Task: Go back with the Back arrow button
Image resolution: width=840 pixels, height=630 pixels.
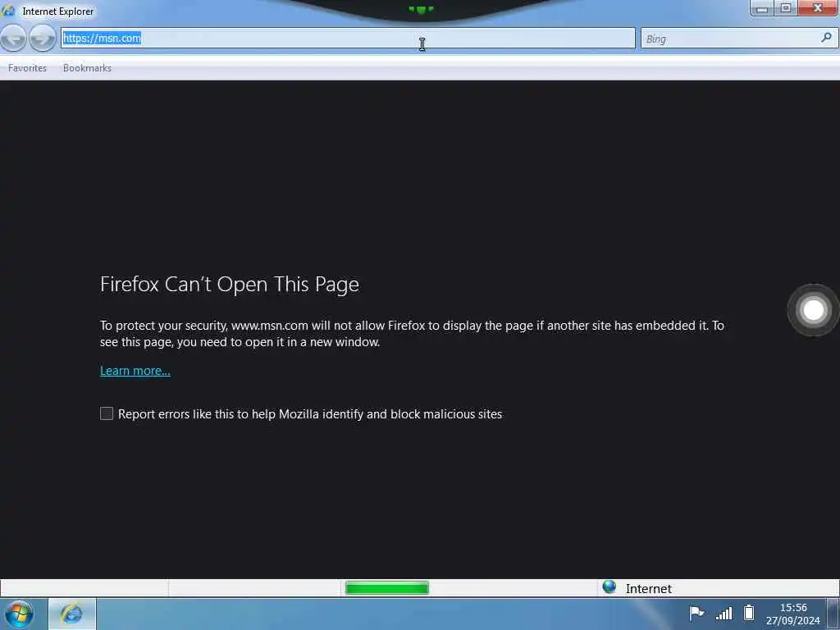Action: click(x=13, y=38)
